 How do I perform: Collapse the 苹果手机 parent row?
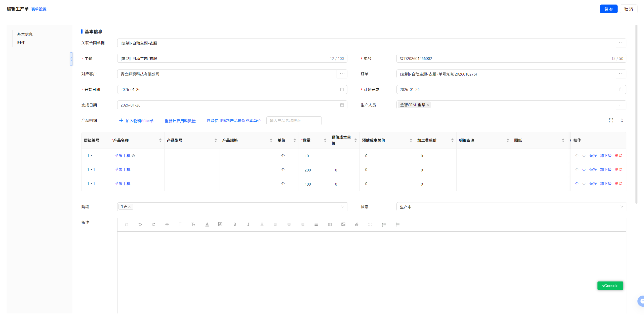[133, 156]
